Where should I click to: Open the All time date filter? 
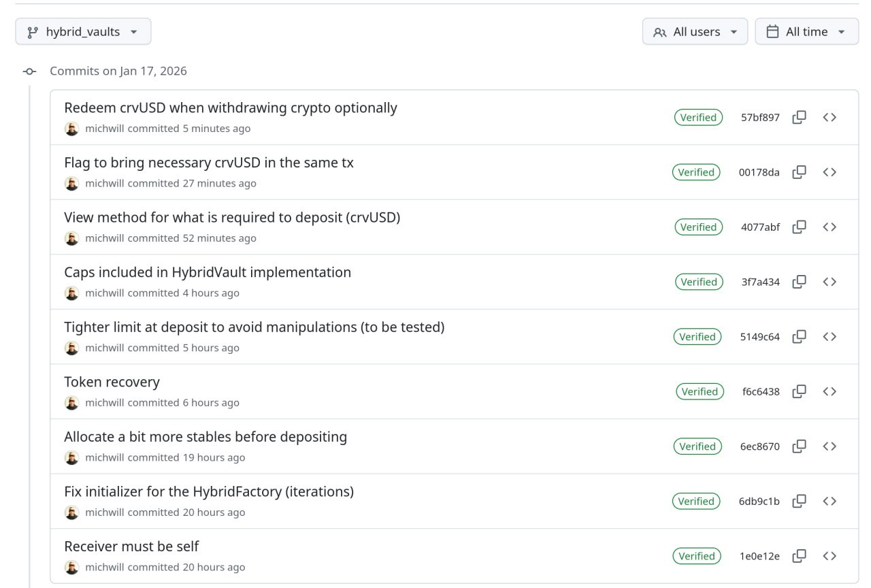tap(806, 31)
